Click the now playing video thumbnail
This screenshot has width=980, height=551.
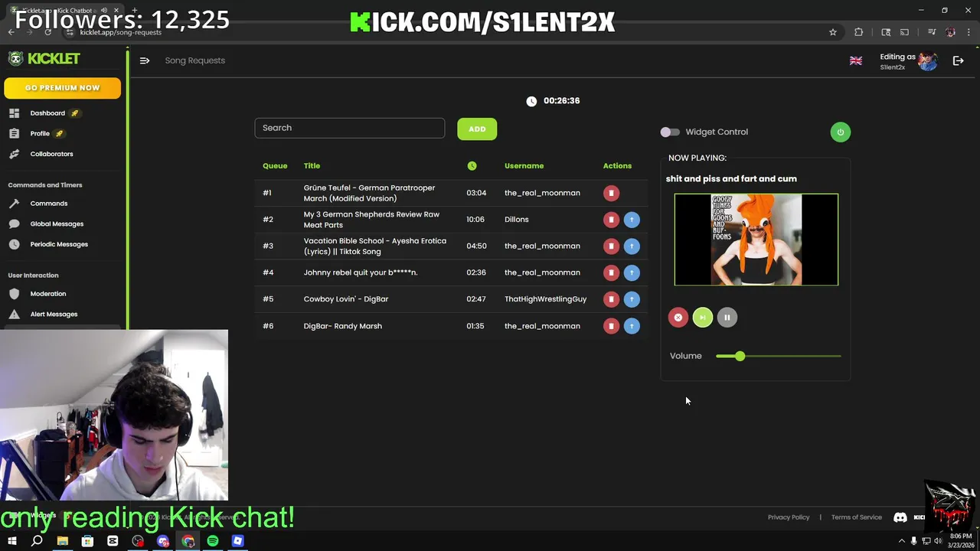[x=756, y=240]
